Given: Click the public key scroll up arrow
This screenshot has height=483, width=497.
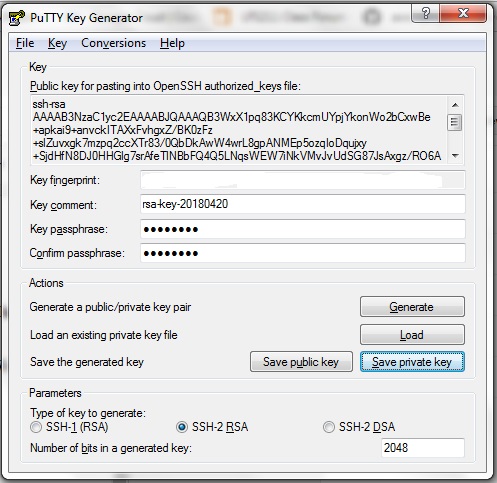Looking at the screenshot, I should pos(455,105).
